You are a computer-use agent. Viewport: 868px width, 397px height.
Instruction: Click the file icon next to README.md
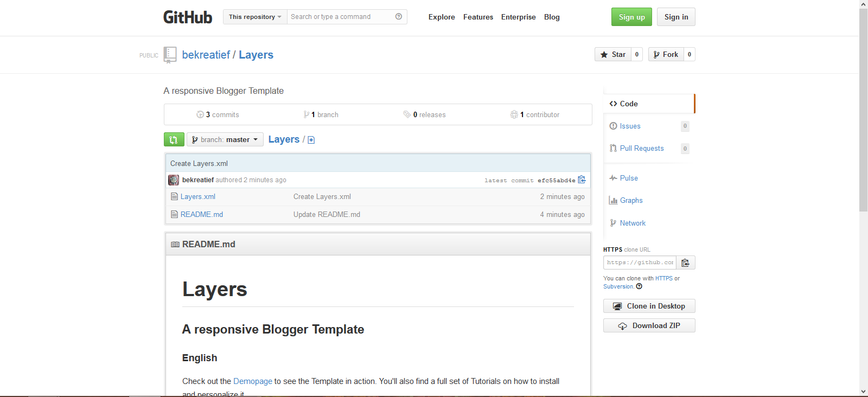pyautogui.click(x=174, y=215)
